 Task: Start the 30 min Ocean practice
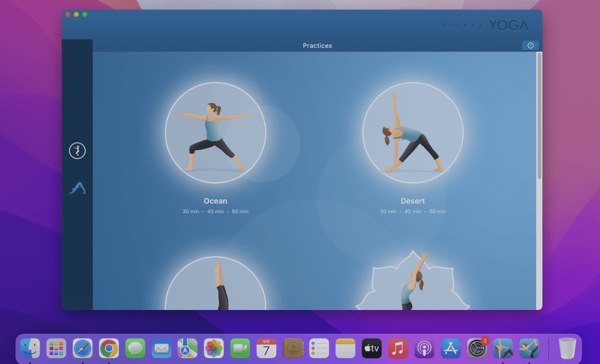[x=191, y=211]
